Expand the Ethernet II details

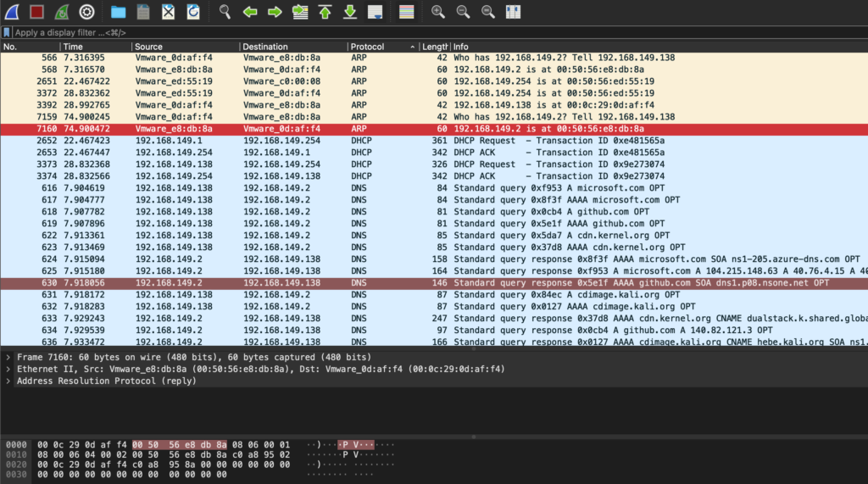click(x=8, y=369)
